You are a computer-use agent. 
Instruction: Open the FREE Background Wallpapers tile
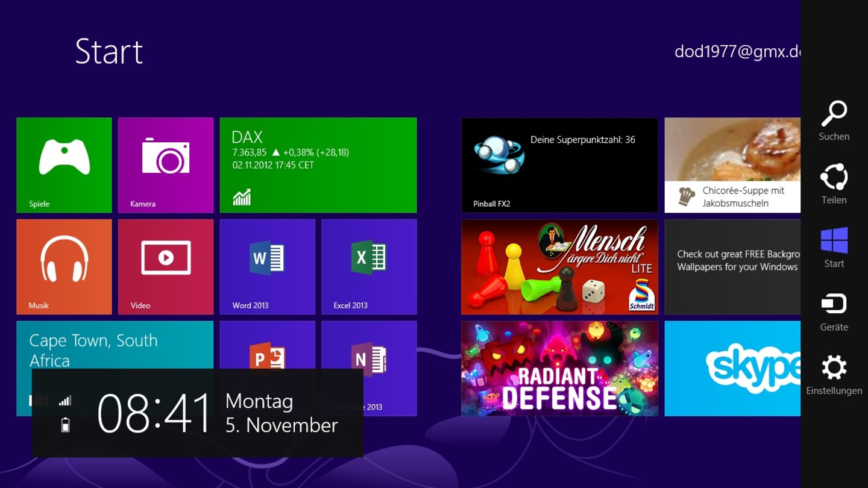coord(732,267)
